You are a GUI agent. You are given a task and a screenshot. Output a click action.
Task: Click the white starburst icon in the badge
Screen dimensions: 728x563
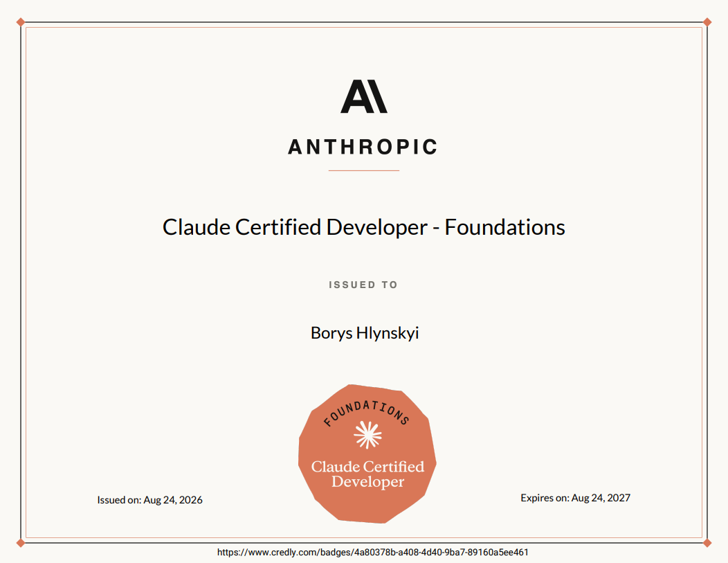tap(367, 435)
